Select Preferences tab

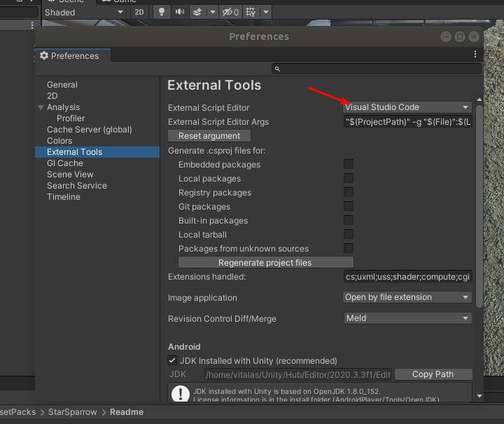pos(73,55)
